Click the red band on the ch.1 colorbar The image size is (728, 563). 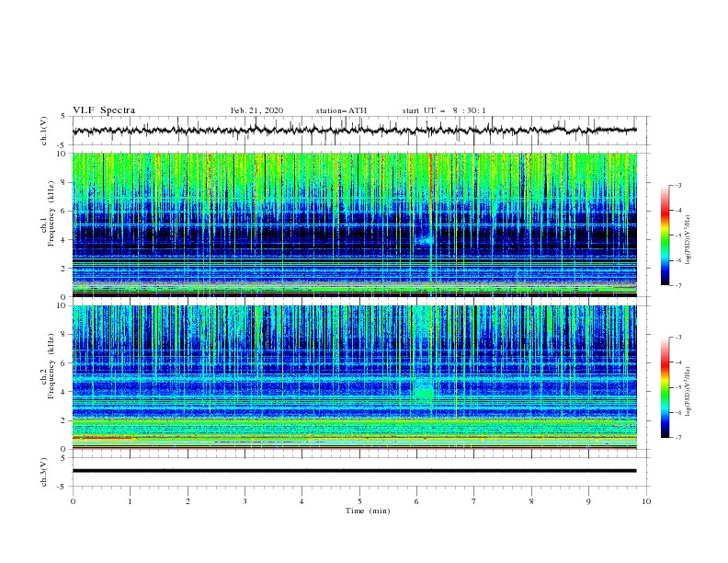click(665, 212)
